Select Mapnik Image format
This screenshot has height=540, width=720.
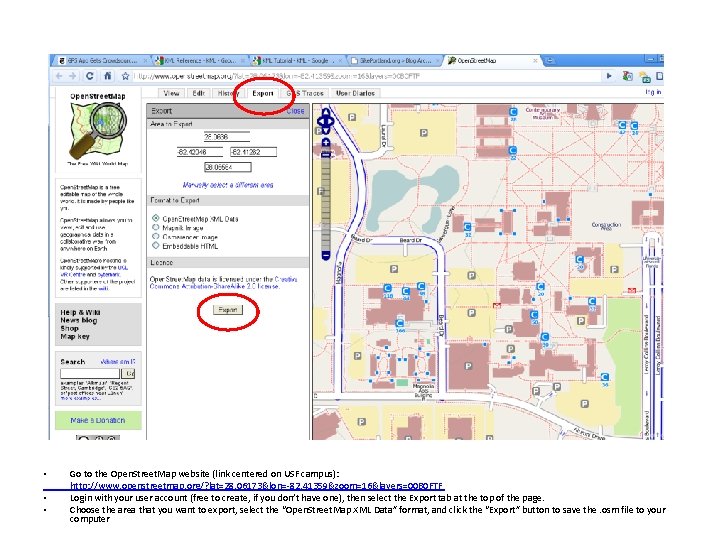click(x=156, y=227)
